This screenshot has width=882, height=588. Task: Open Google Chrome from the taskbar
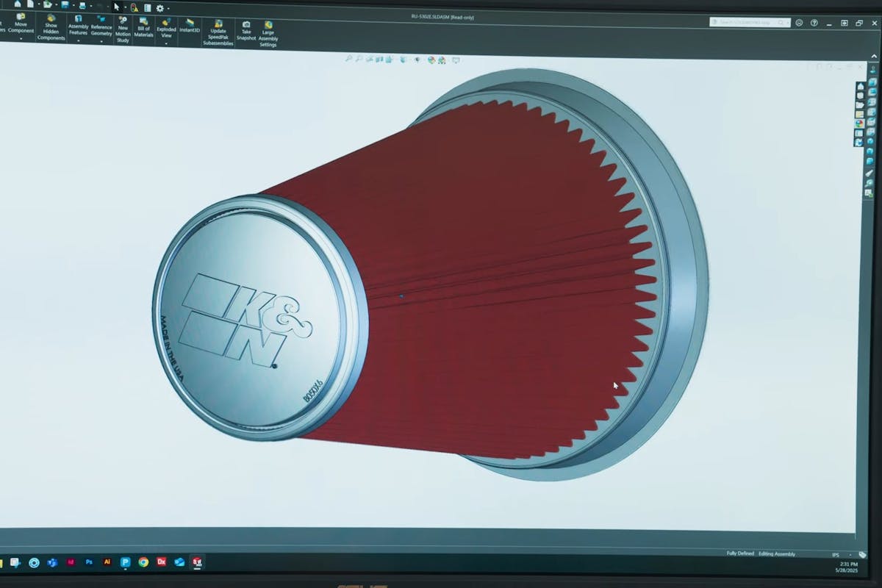pyautogui.click(x=143, y=562)
